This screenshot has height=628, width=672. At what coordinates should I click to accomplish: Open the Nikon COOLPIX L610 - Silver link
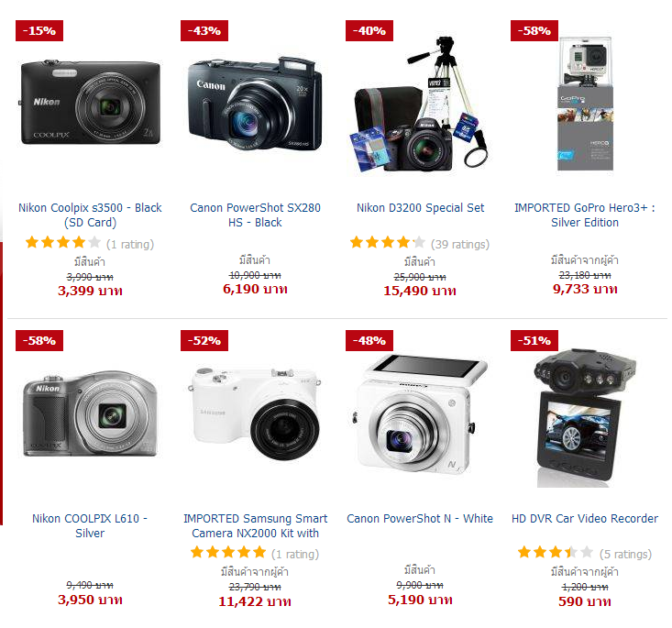[x=90, y=525]
